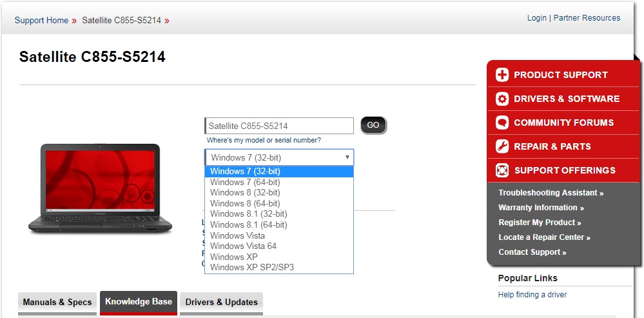Click the model search input field
The width and height of the screenshot is (644, 318).
coord(279,126)
